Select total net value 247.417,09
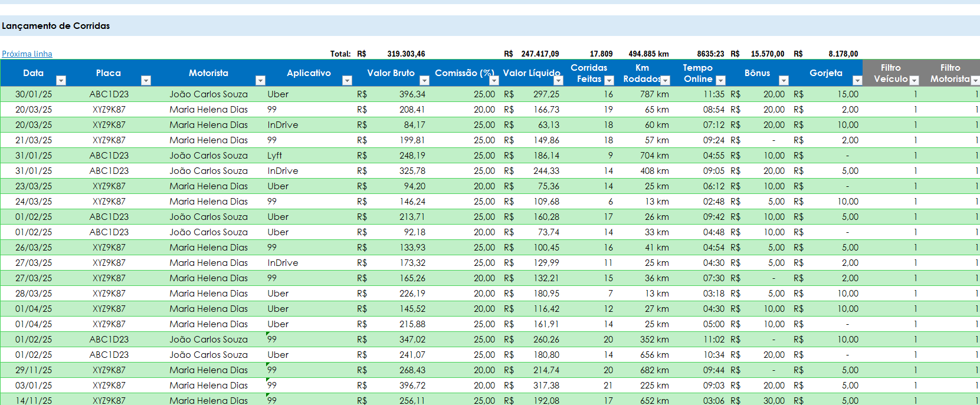 pos(540,54)
